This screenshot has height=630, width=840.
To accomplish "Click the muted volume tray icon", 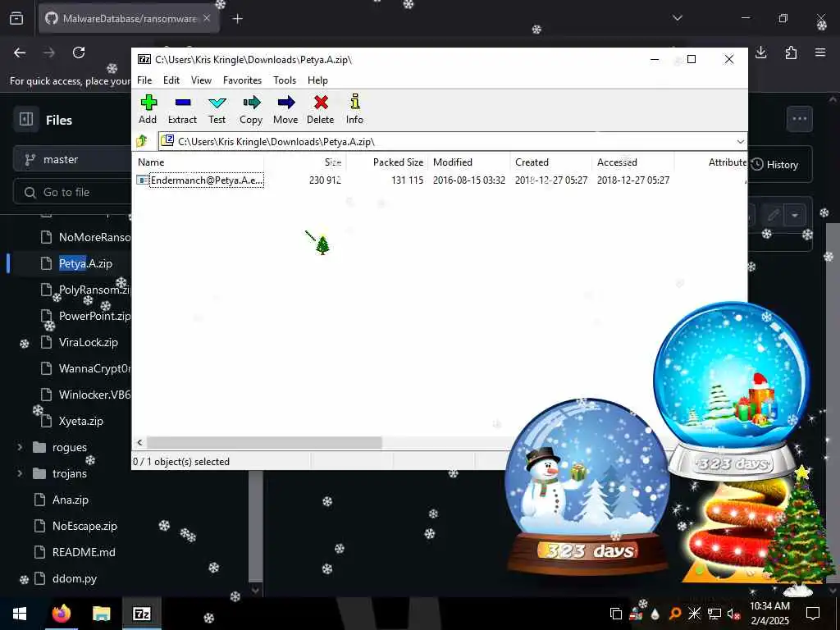I will coord(733,614).
